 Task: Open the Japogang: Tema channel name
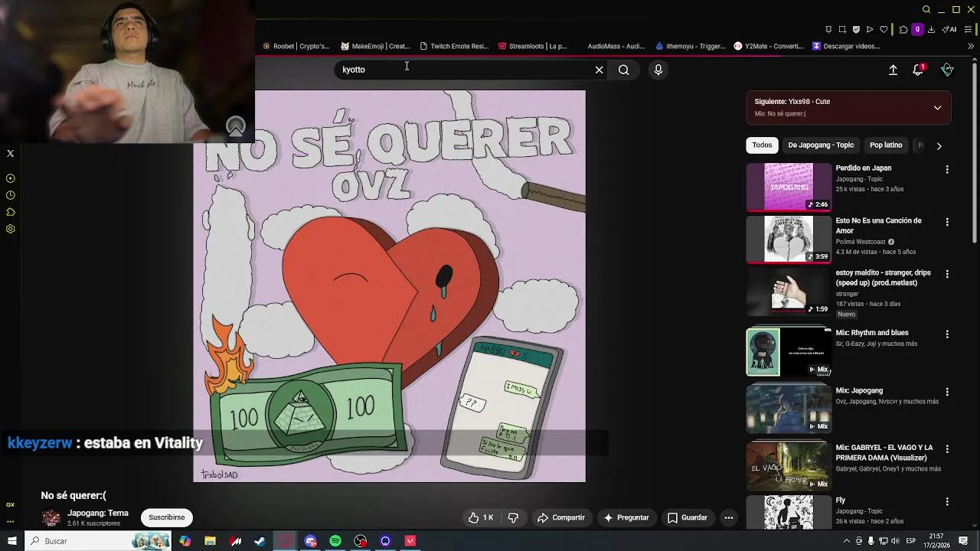tap(98, 514)
